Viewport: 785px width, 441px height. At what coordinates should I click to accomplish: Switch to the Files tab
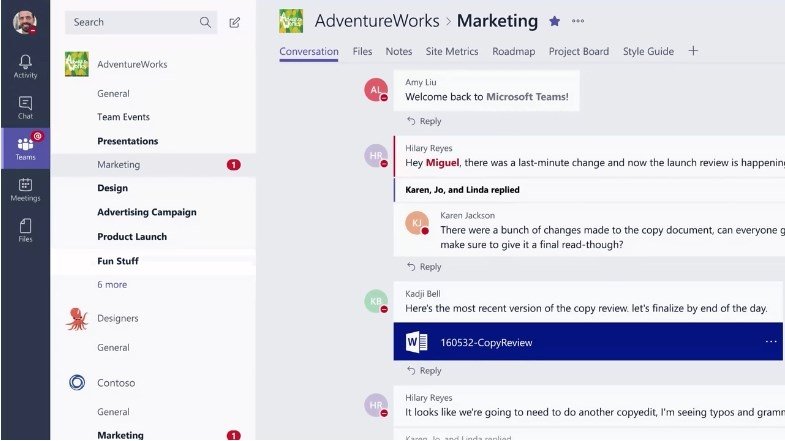click(362, 51)
